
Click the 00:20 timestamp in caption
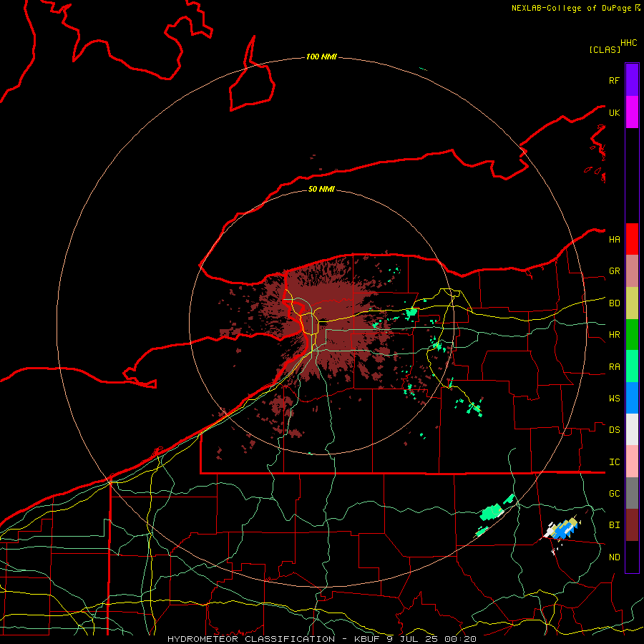pyautogui.click(x=460, y=639)
